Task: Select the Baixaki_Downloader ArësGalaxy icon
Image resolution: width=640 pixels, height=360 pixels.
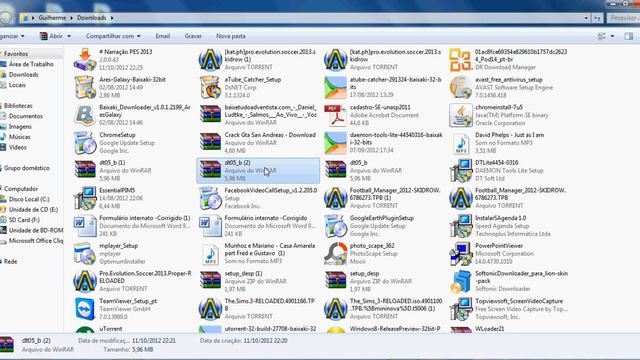Action: 85,115
